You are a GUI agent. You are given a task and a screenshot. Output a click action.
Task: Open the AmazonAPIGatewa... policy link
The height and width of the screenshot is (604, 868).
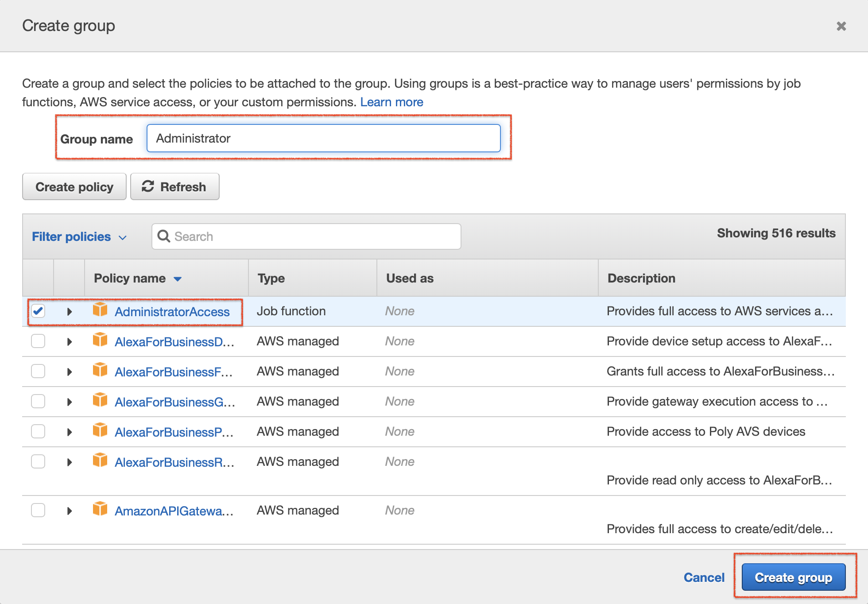coord(174,511)
